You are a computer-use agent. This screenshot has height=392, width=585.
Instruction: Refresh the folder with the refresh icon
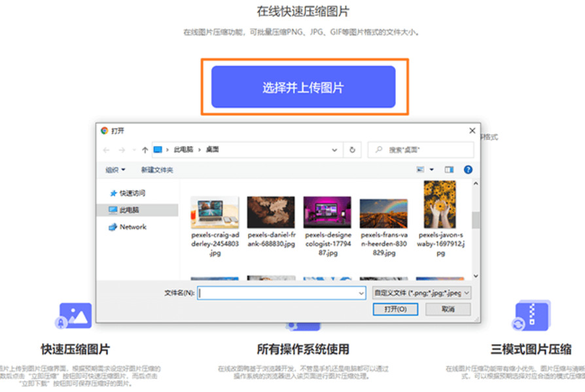[352, 150]
